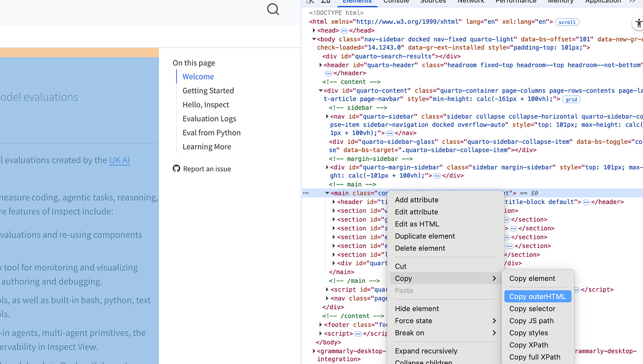Click the scroll badge on the html element
643x364 pixels.
click(x=567, y=22)
